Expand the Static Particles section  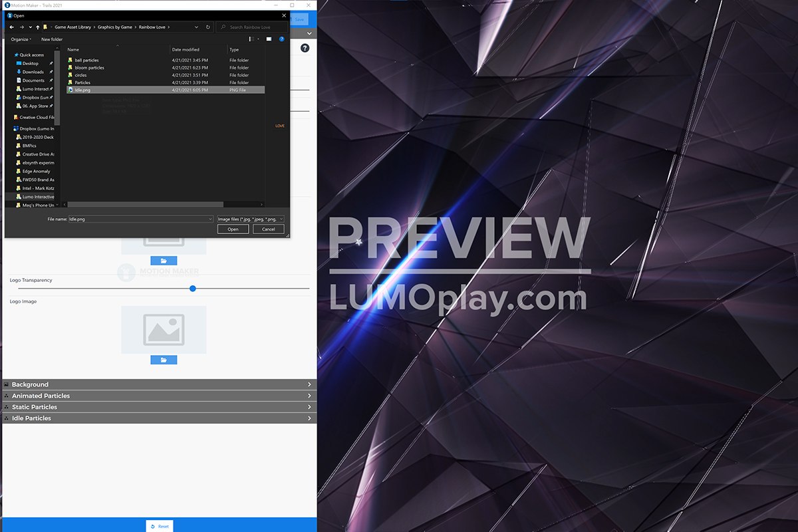tap(159, 407)
